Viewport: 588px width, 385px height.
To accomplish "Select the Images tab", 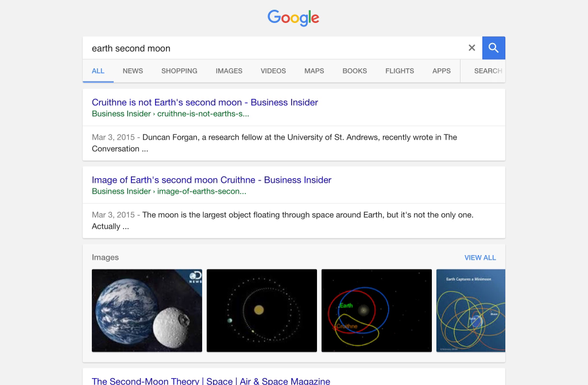I will coord(229,71).
